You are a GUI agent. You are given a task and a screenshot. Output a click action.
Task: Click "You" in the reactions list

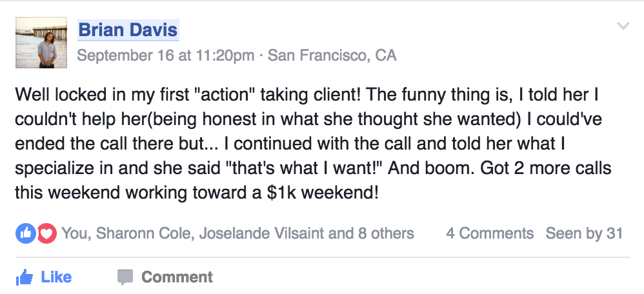(x=74, y=233)
